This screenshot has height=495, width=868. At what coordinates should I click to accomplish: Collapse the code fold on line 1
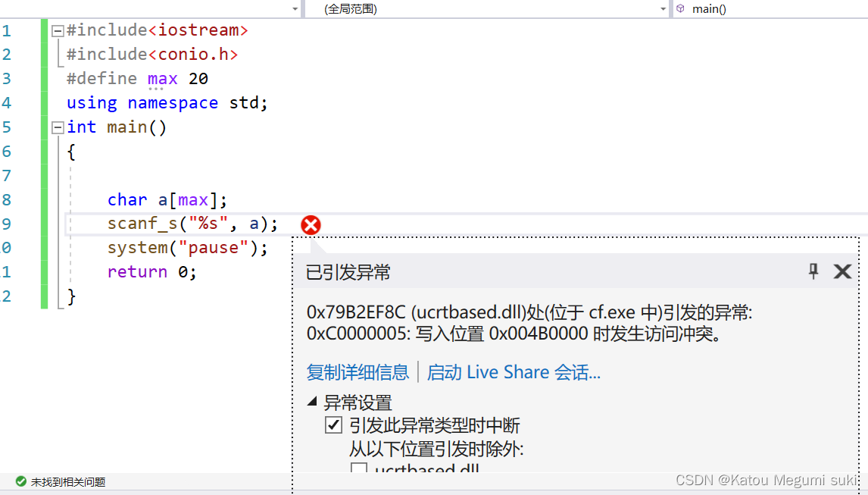pos(57,30)
